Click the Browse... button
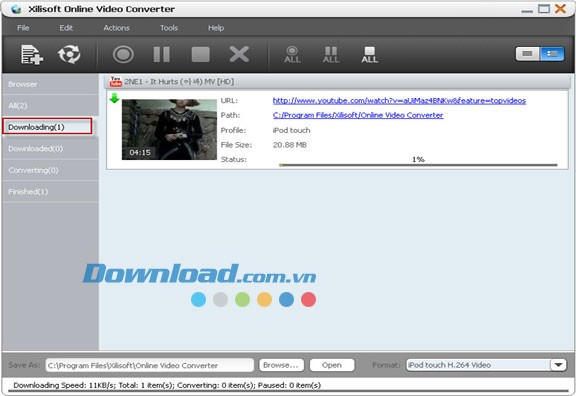The width and height of the screenshot is (576, 396). (x=281, y=365)
